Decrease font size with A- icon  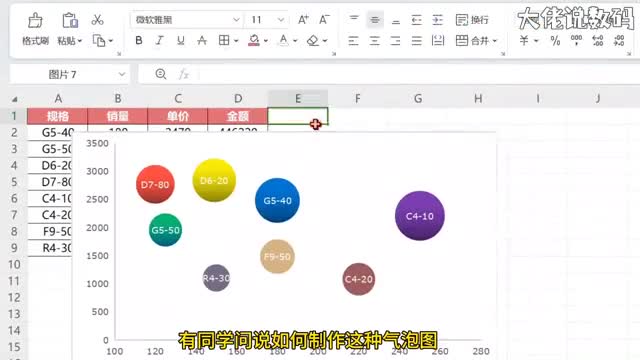click(324, 20)
